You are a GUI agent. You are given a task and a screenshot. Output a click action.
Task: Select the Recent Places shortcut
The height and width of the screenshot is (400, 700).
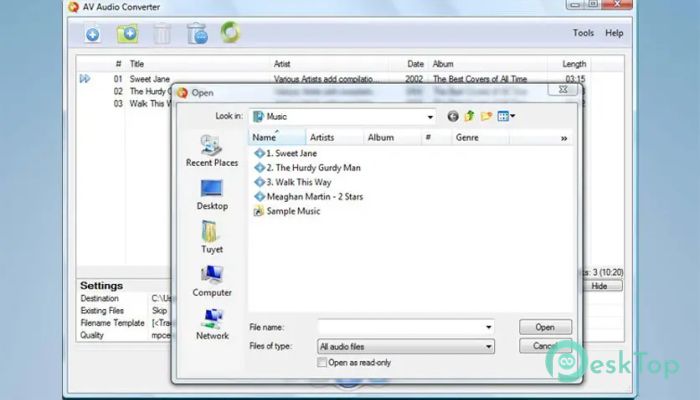[212, 151]
